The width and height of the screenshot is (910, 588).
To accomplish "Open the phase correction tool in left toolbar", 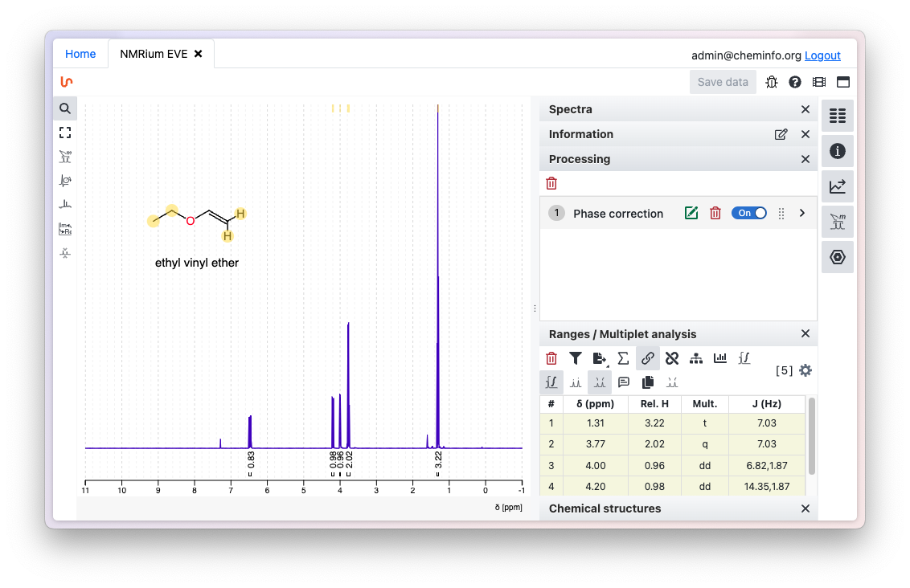I will click(x=64, y=181).
